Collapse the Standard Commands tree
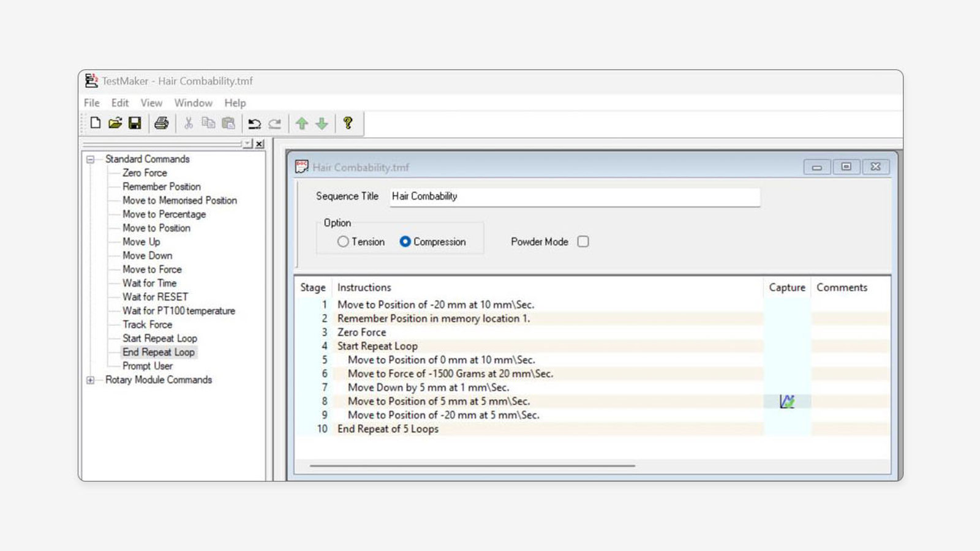Viewport: 980px width, 551px height. (x=89, y=159)
